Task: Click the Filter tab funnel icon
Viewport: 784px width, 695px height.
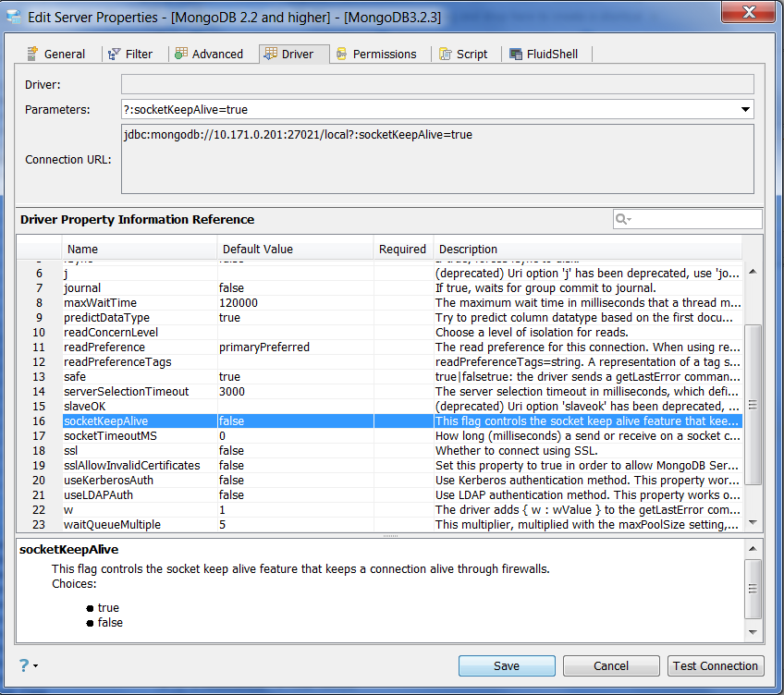Action: click(114, 54)
